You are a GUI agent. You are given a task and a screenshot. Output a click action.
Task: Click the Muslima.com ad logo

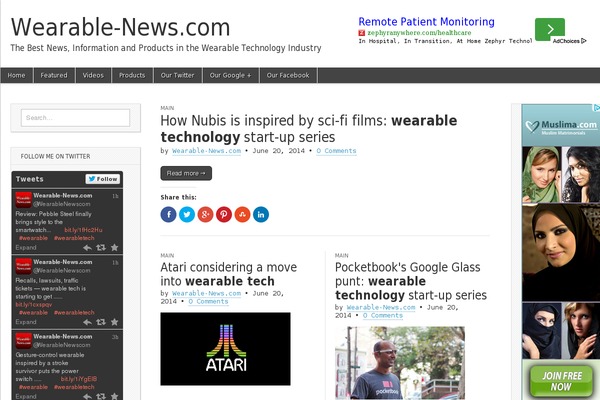pyautogui.click(x=561, y=126)
